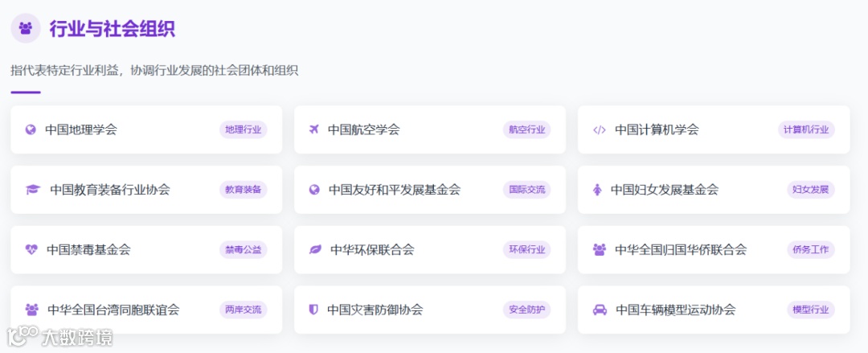Click the description text starting with 指代表特定行业利益

click(154, 71)
